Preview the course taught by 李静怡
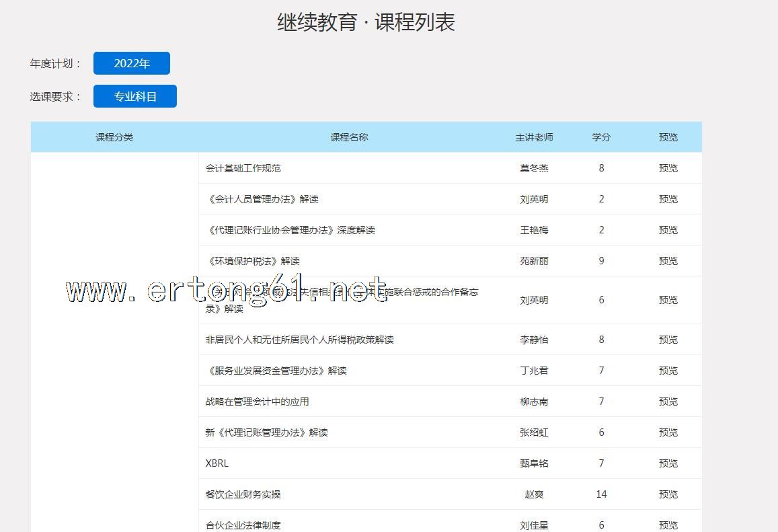 point(668,340)
